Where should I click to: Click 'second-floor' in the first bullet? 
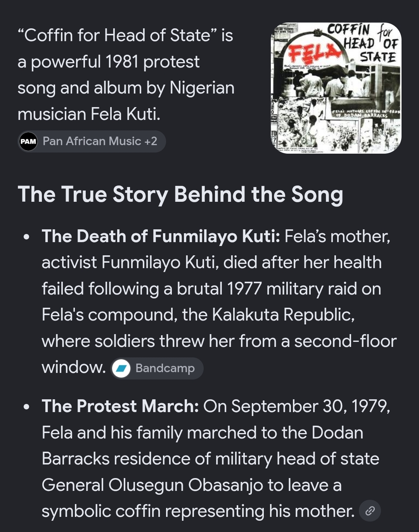point(345,341)
